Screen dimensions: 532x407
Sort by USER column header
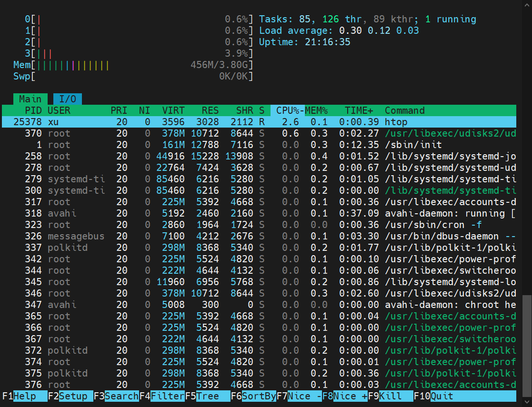[59, 110]
